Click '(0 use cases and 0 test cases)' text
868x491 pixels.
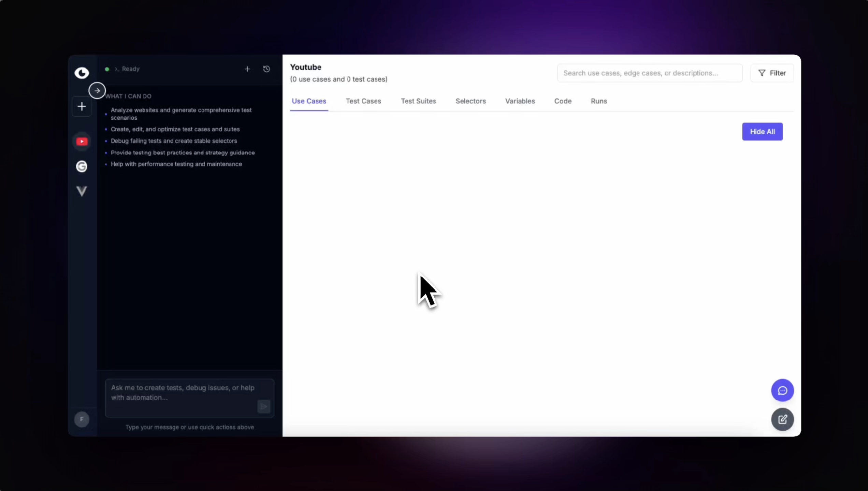338,79
